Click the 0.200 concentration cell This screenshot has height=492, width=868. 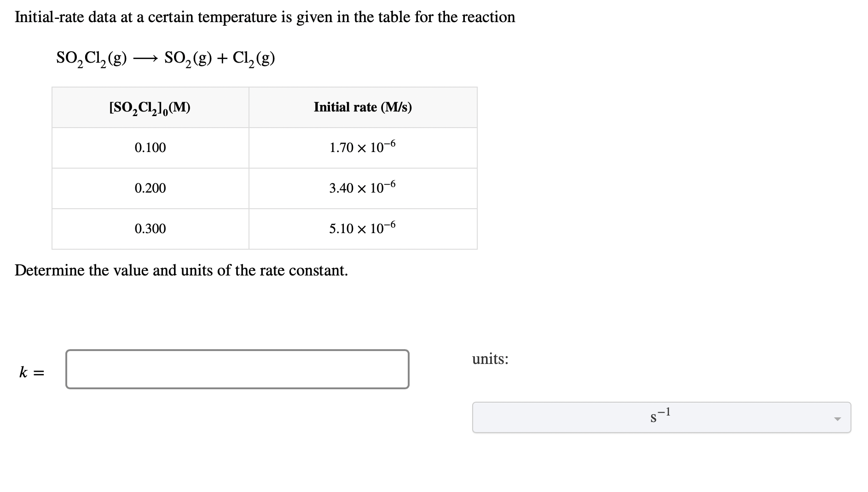[150, 188]
